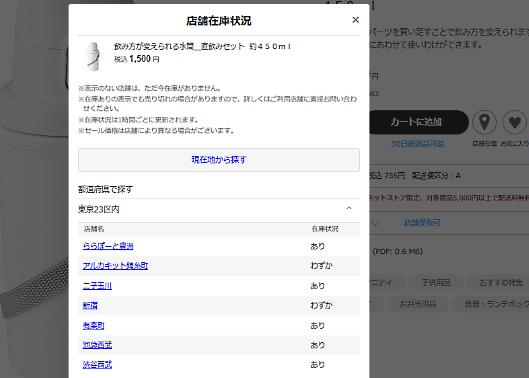Screen dimensions: 529x378
Task: Open the 店舗受取可 link on background page
Action: coord(422,222)
